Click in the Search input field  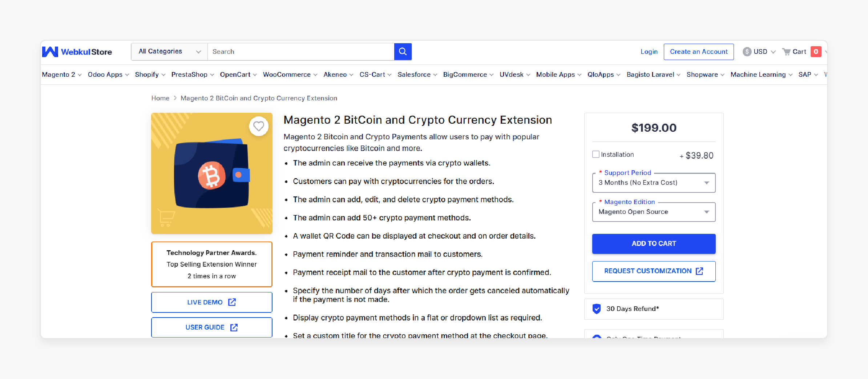pyautogui.click(x=301, y=52)
